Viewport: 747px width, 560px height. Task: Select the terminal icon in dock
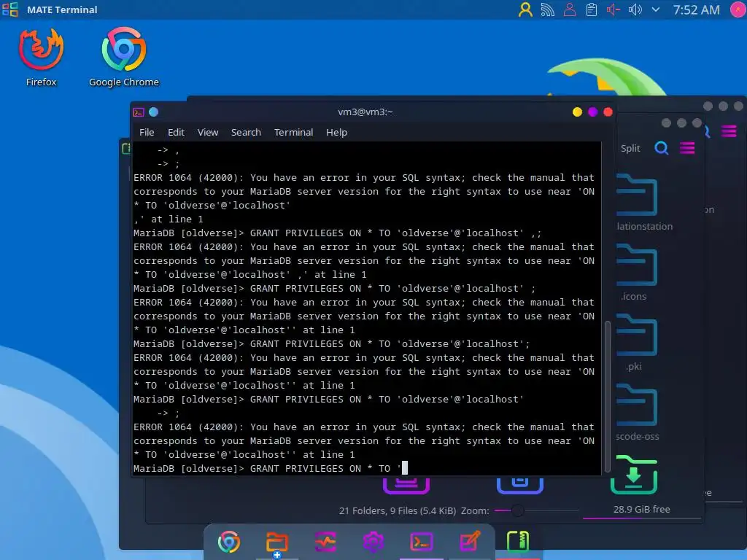(x=422, y=542)
